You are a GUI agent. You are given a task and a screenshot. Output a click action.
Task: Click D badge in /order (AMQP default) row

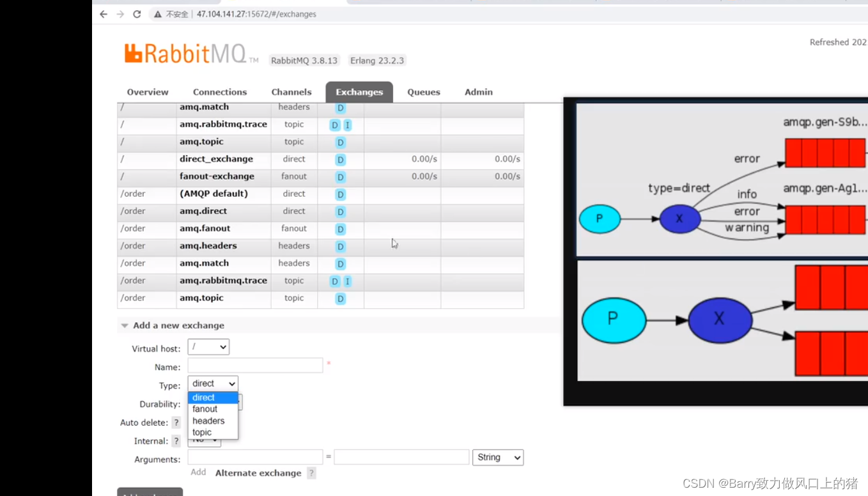click(341, 194)
